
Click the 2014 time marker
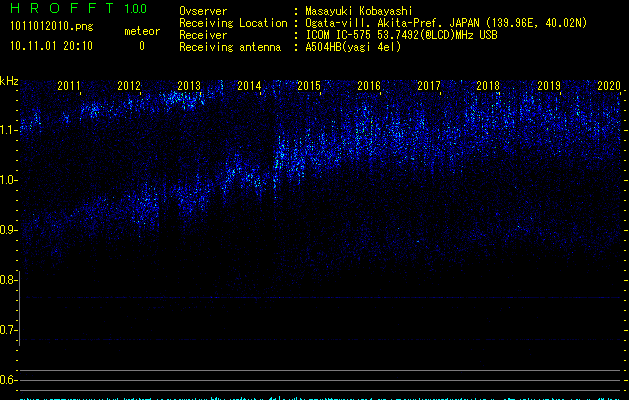click(x=249, y=86)
